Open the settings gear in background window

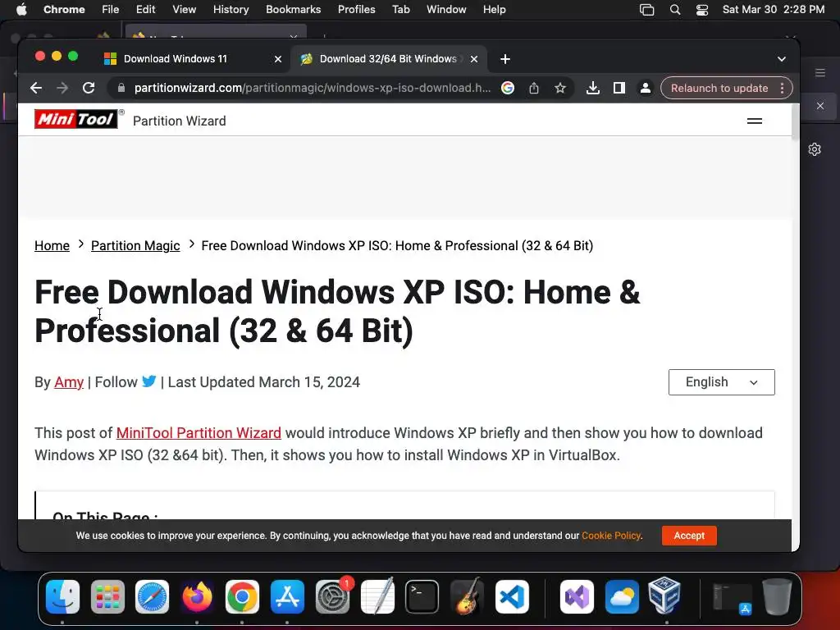click(815, 149)
